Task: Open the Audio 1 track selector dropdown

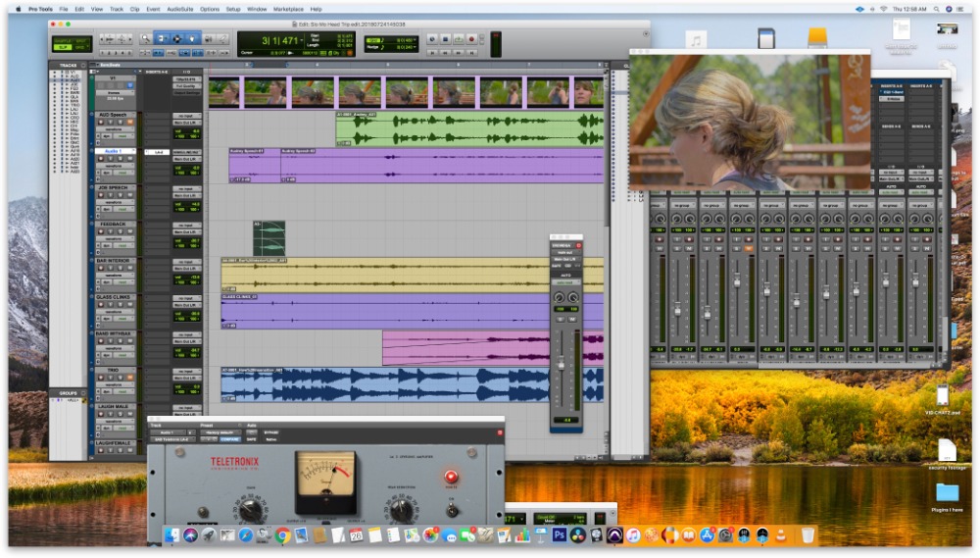Action: click(x=170, y=431)
